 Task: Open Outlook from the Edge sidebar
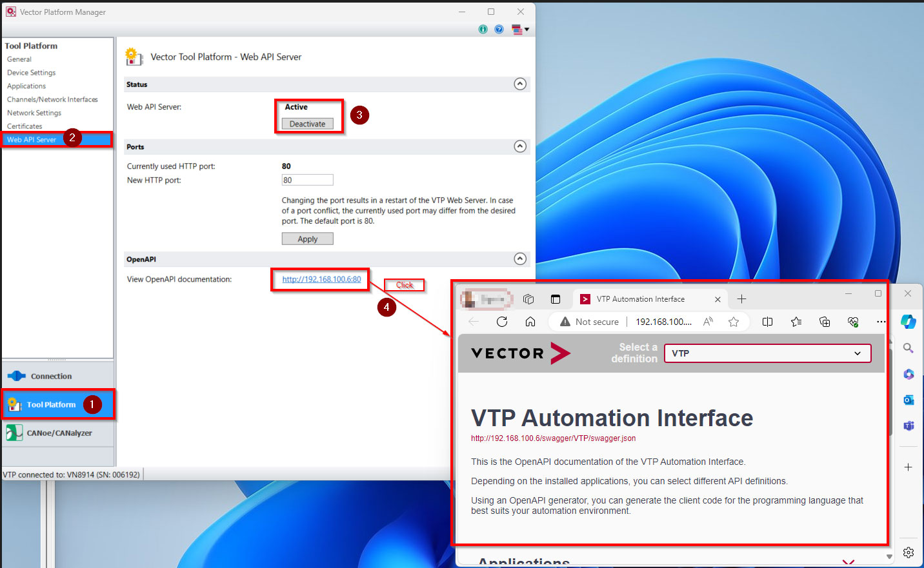click(x=909, y=400)
